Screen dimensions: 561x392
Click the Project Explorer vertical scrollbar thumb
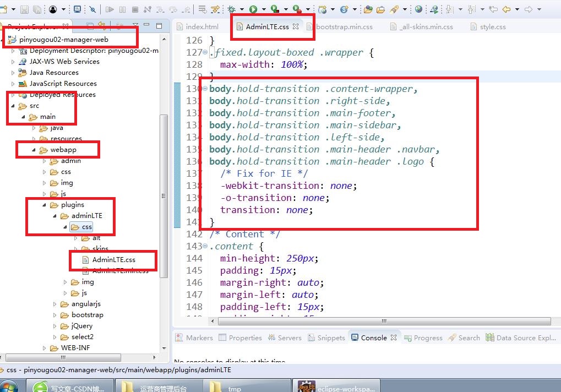(164, 196)
